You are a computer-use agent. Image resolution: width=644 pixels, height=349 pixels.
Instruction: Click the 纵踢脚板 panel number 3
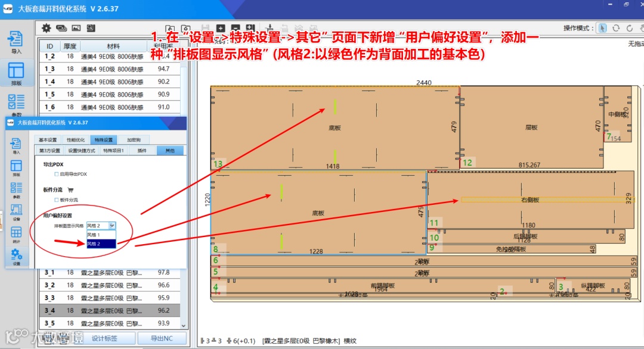[x=593, y=286]
